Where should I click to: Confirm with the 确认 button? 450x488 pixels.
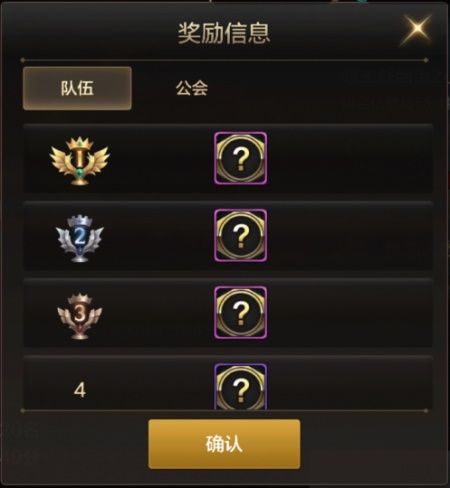coord(224,444)
